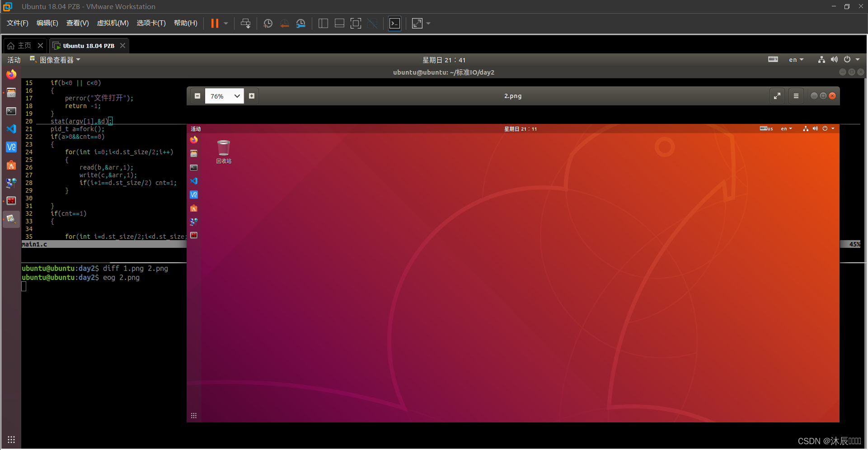Viewport: 868px width, 450px height.
Task: Open the 图像查看器 app menu dropdown
Action: pos(55,60)
